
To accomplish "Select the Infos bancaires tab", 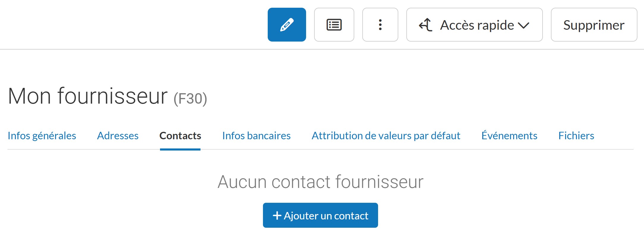I will point(256,136).
